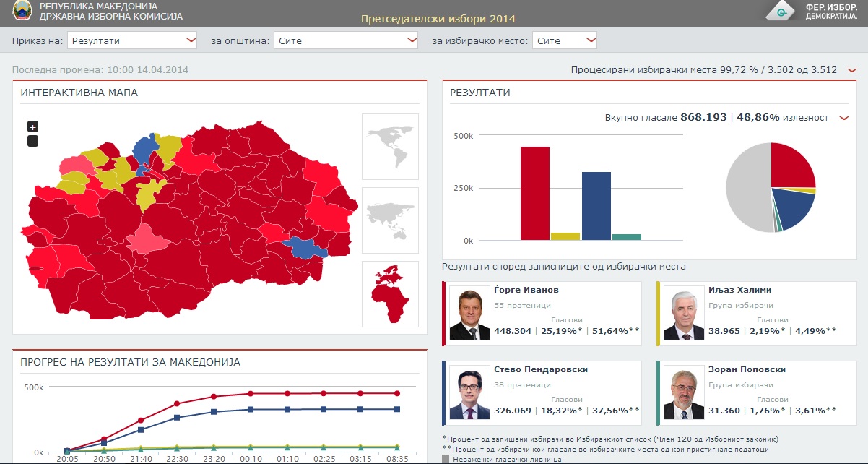Click the tall red bar in results chart
868x464 pixels.
click(535, 194)
